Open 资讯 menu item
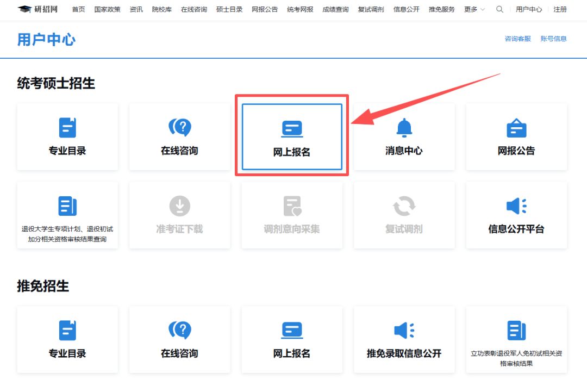 136,9
